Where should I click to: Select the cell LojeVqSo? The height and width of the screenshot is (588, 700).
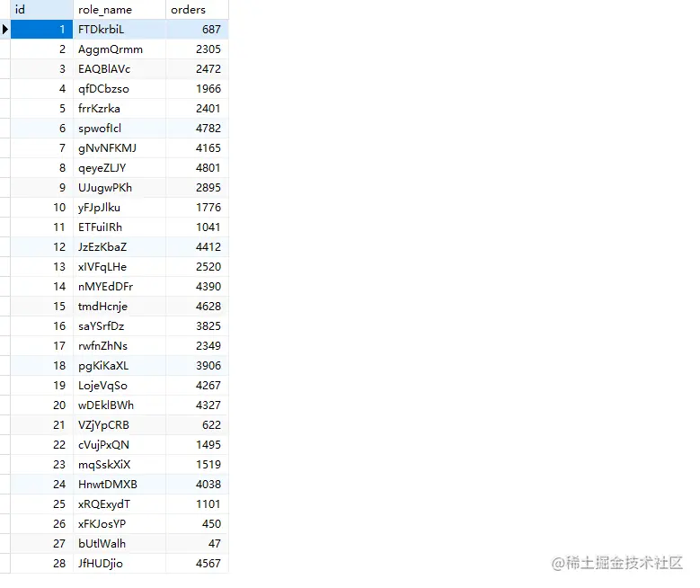tap(120, 385)
